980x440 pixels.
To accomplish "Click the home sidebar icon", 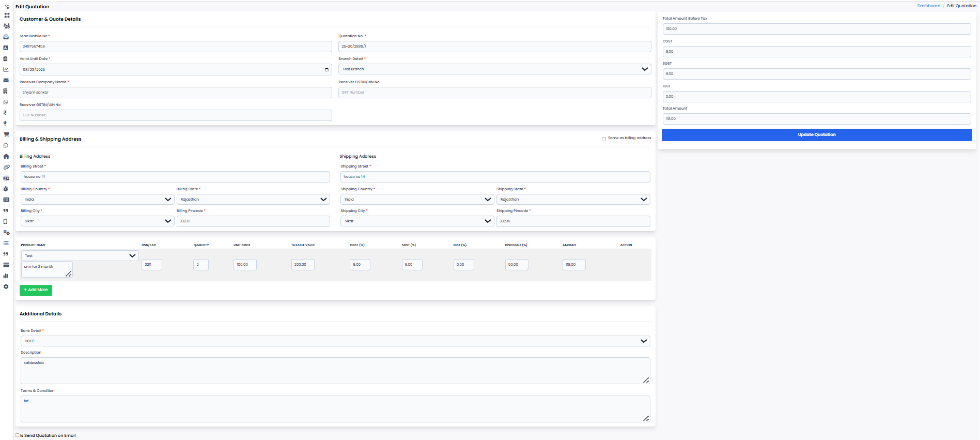I will [6, 156].
